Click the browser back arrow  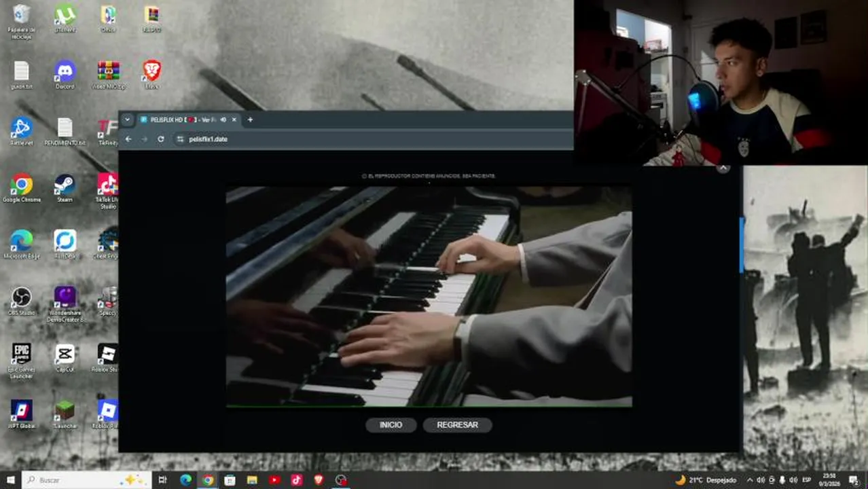128,139
